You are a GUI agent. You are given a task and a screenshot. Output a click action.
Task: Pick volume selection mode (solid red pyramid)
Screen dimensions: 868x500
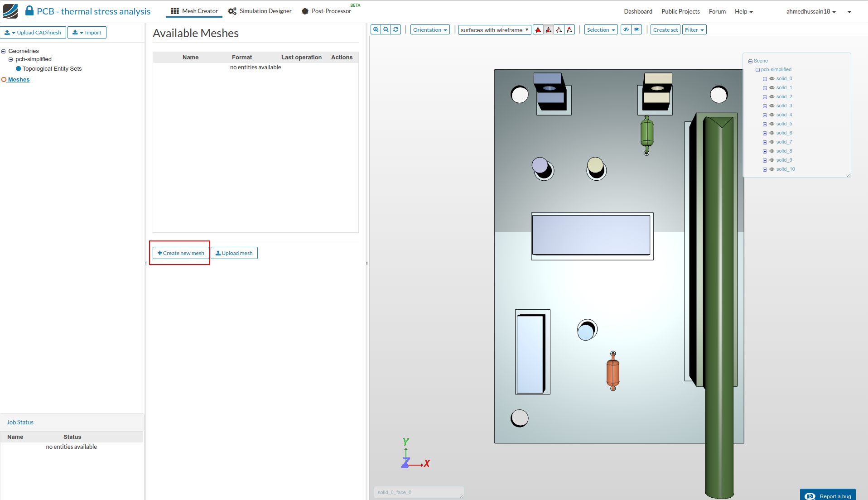point(538,30)
